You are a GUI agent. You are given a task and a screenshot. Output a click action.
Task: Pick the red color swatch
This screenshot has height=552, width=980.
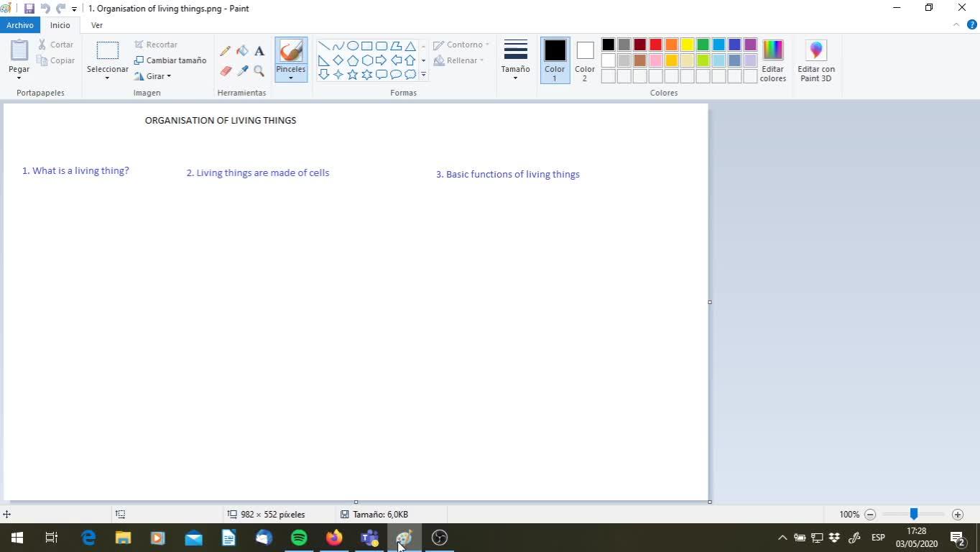[656, 45]
